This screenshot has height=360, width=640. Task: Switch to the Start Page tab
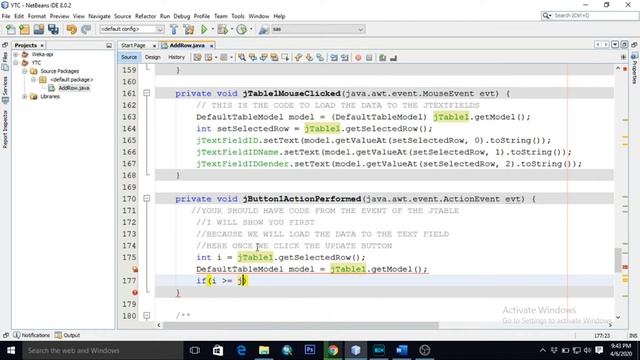[x=133, y=45]
